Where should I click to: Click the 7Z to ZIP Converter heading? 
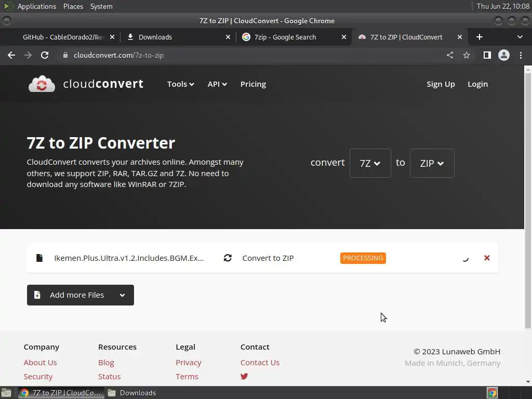(x=101, y=143)
